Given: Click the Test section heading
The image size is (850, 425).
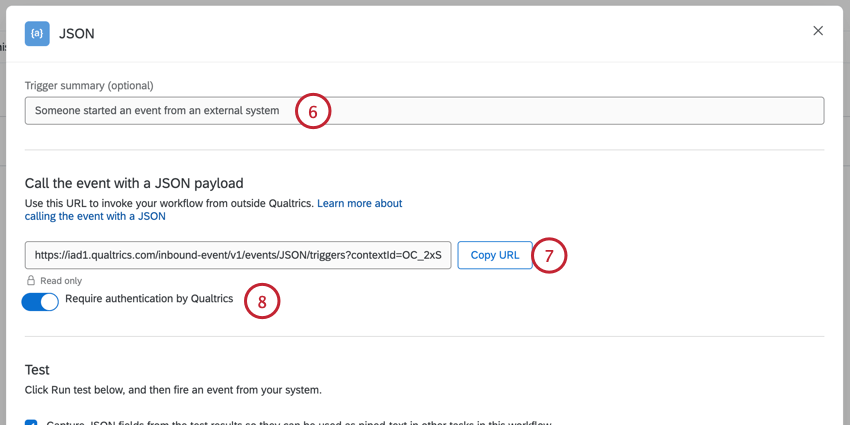Looking at the screenshot, I should point(37,369).
